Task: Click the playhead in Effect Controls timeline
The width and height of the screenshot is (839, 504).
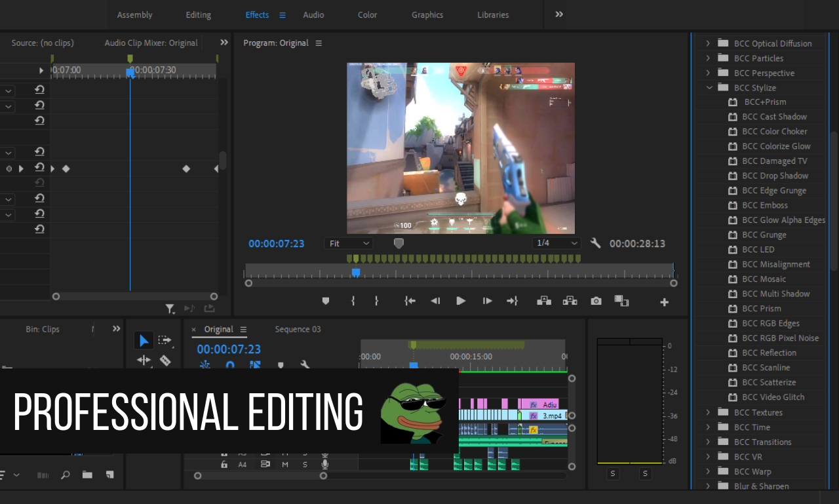Action: tap(130, 73)
